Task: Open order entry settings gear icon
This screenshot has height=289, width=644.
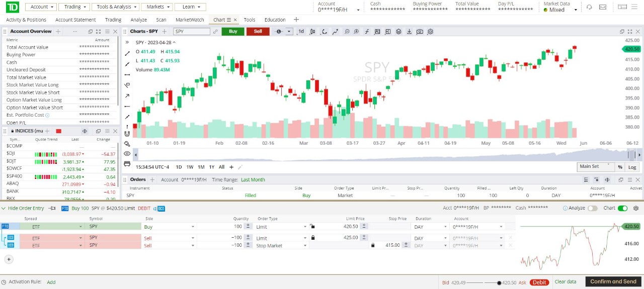Action: click(636, 208)
